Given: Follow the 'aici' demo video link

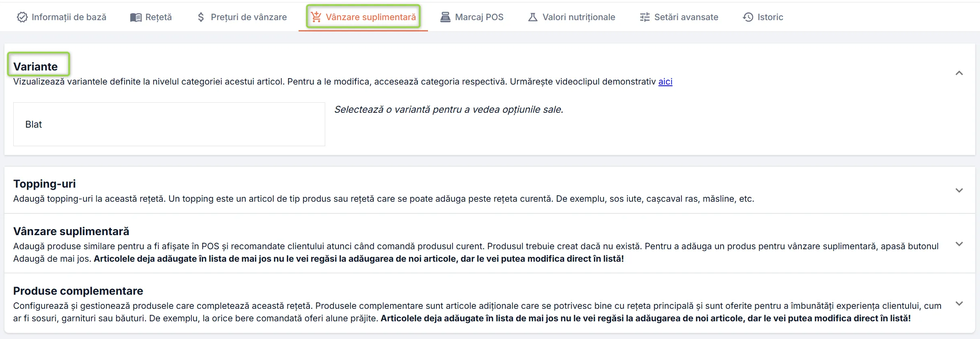Looking at the screenshot, I should coord(665,82).
